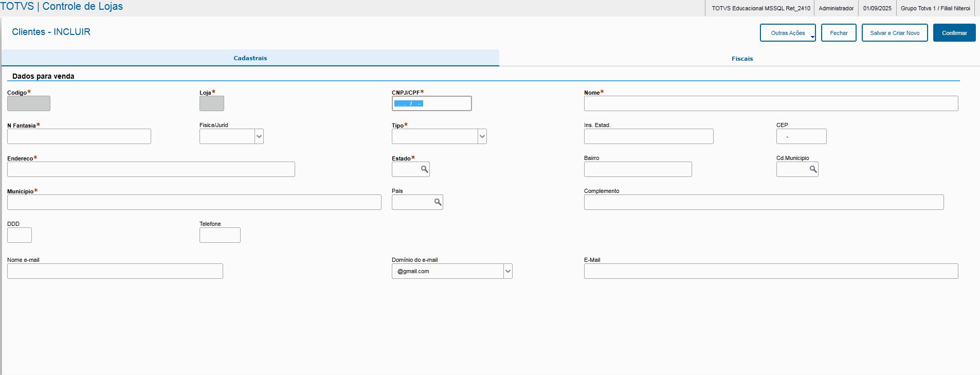The width and height of the screenshot is (980, 375).
Task: Click the Fechar button
Action: point(839,33)
